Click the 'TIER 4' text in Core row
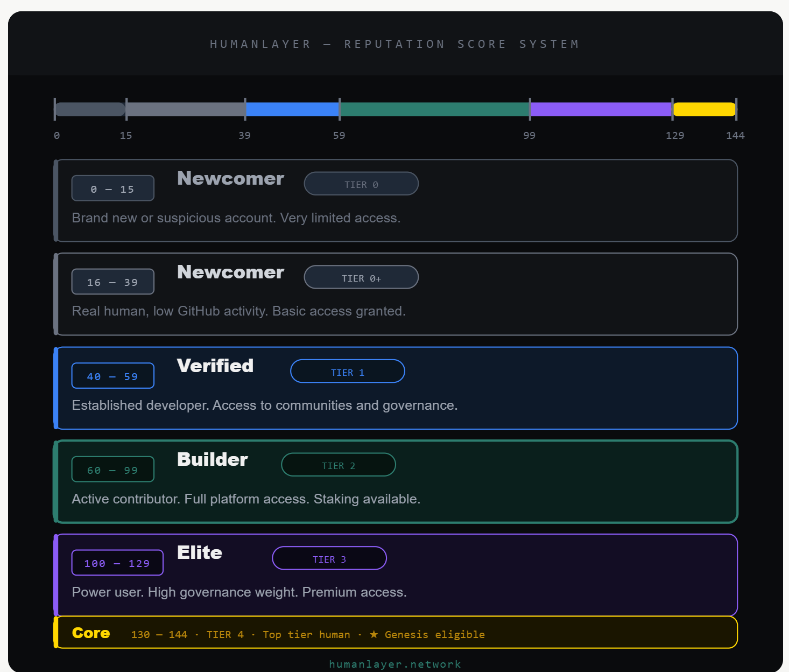 pyautogui.click(x=225, y=635)
